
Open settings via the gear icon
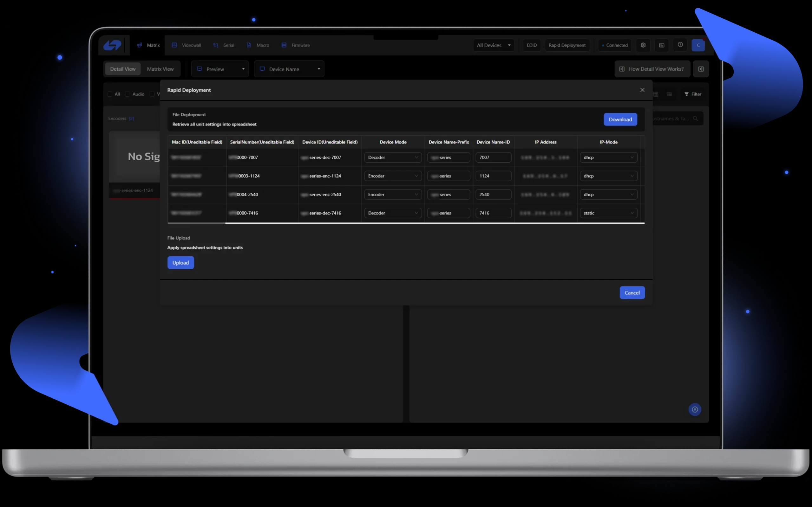(x=643, y=45)
